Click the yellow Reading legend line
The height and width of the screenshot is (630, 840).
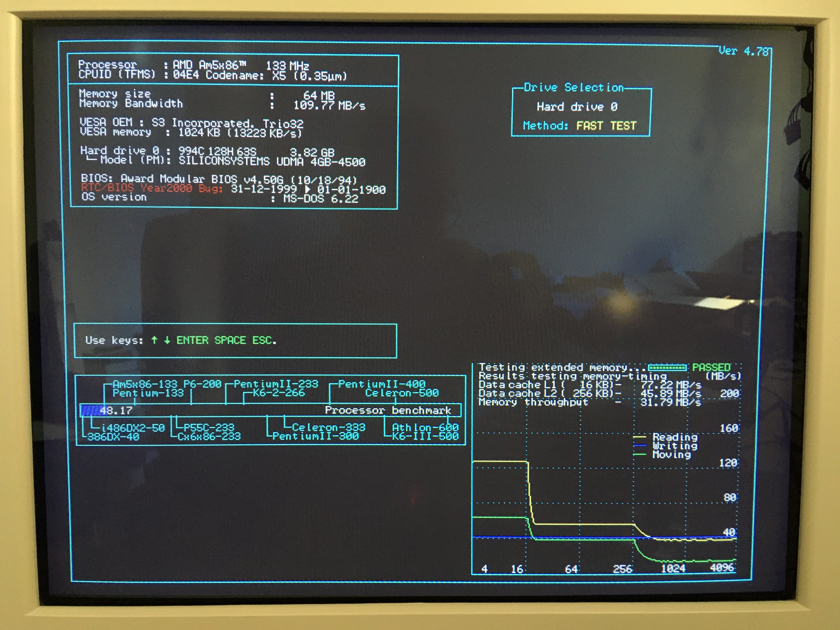tap(640, 437)
